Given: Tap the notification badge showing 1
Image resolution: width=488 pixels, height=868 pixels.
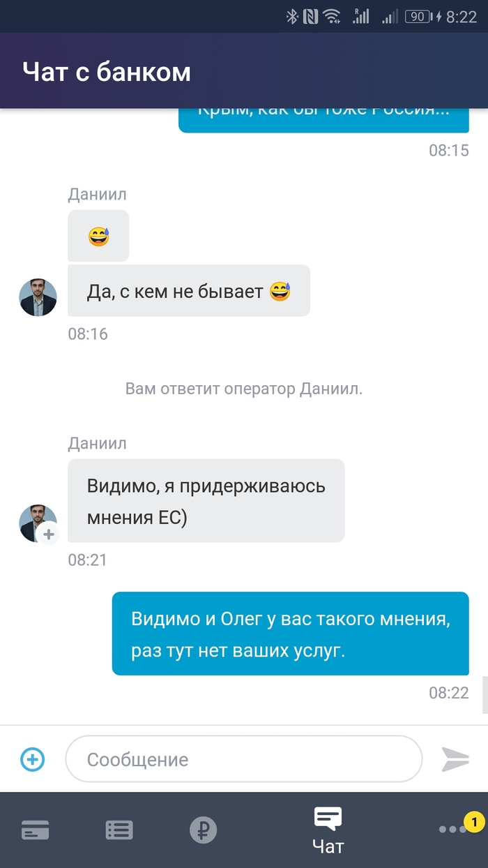Looking at the screenshot, I should click(x=474, y=822).
